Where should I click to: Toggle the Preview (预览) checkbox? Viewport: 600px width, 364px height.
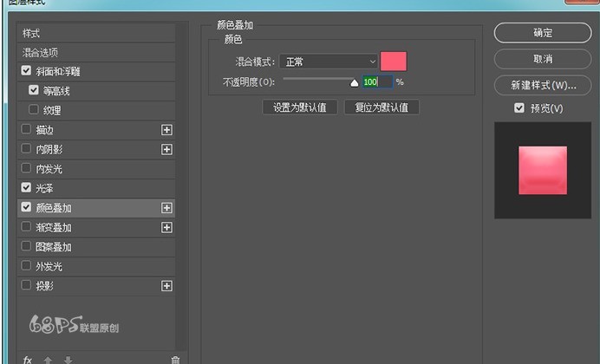pyautogui.click(x=518, y=107)
